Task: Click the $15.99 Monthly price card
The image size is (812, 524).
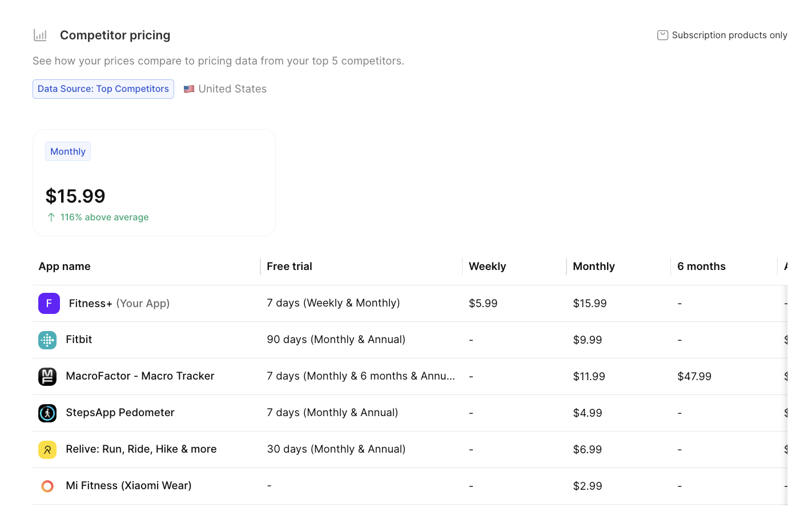Action: point(154,183)
